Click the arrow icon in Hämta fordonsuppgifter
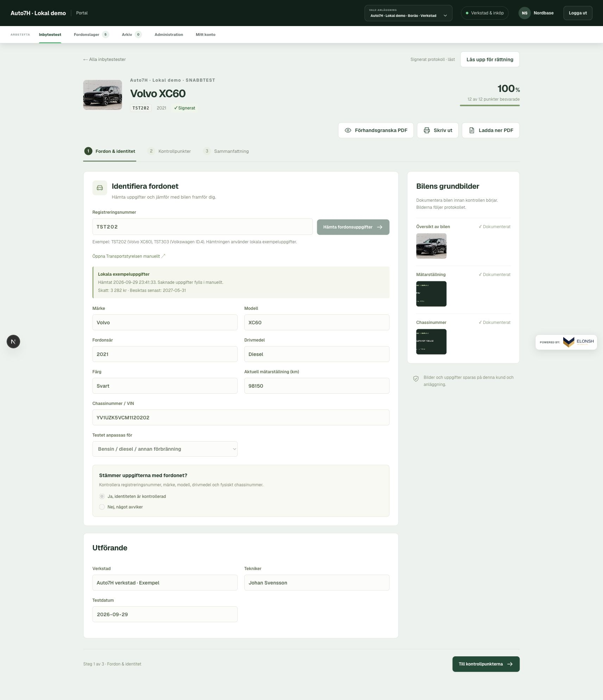The width and height of the screenshot is (603, 700). 379,227
